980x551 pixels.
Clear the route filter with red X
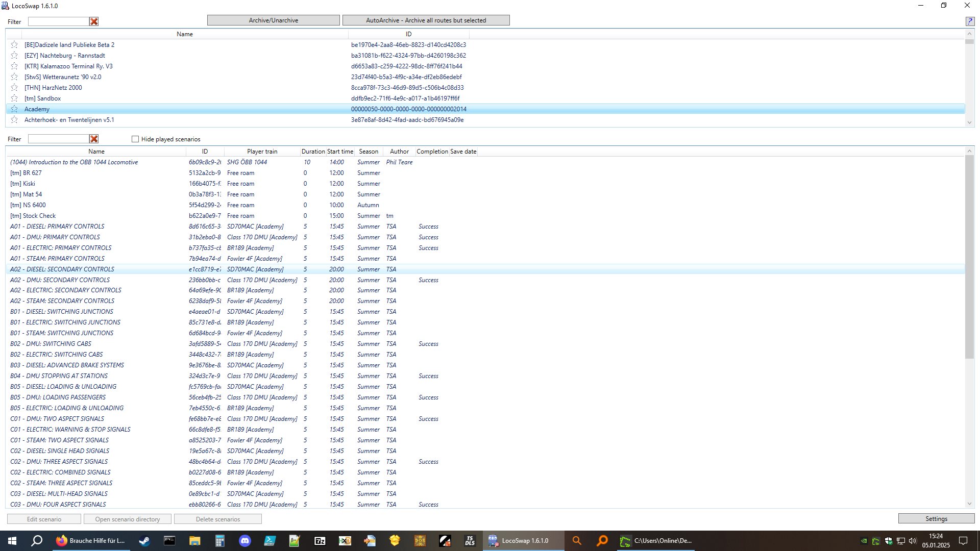point(94,21)
